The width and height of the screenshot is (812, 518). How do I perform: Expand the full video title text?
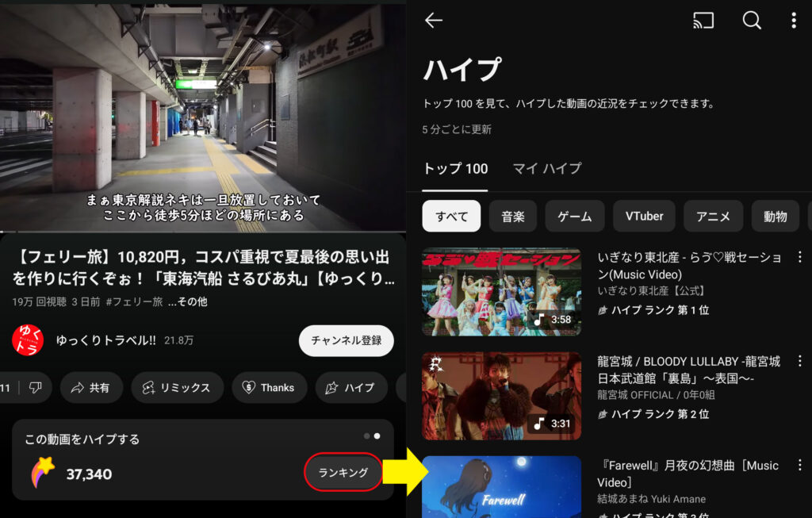(x=202, y=267)
